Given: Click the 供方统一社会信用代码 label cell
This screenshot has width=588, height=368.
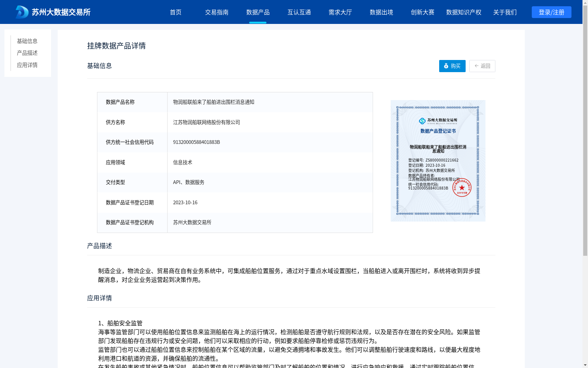Looking at the screenshot, I should coord(132,142).
